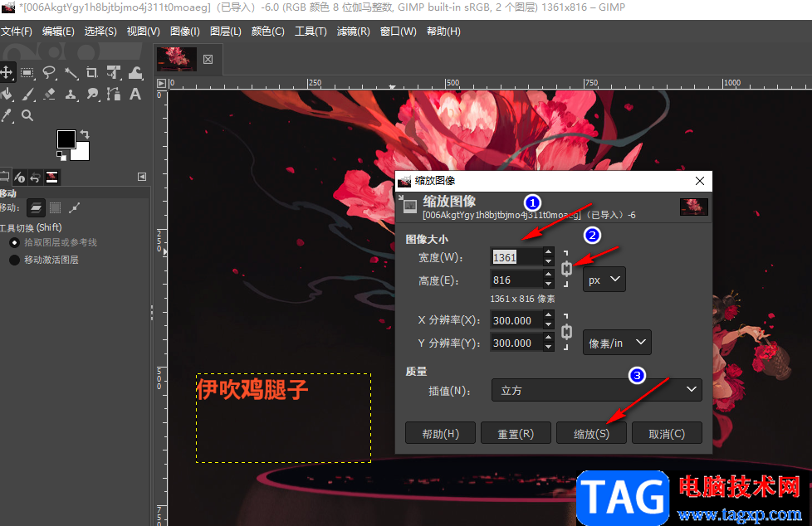812x526 pixels.
Task: Select the Paintbrush tool
Action: coord(28,95)
